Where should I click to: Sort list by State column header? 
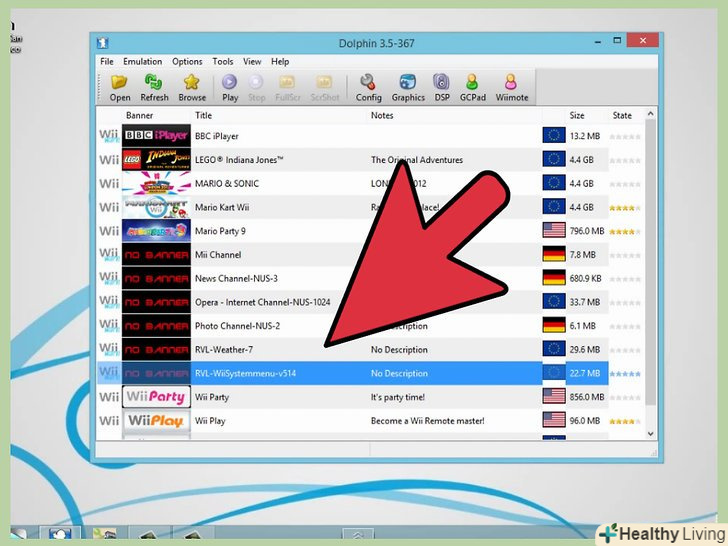coord(622,115)
